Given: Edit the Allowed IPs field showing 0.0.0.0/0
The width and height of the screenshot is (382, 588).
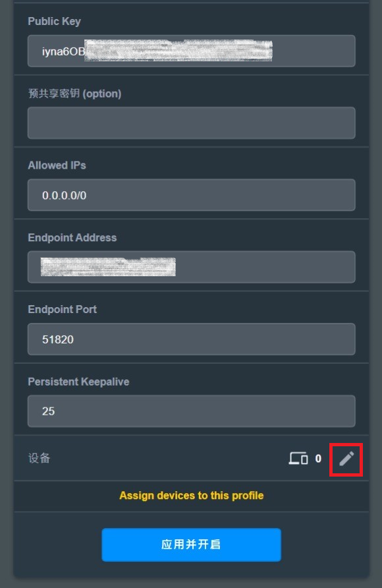Looking at the screenshot, I should pyautogui.click(x=192, y=195).
